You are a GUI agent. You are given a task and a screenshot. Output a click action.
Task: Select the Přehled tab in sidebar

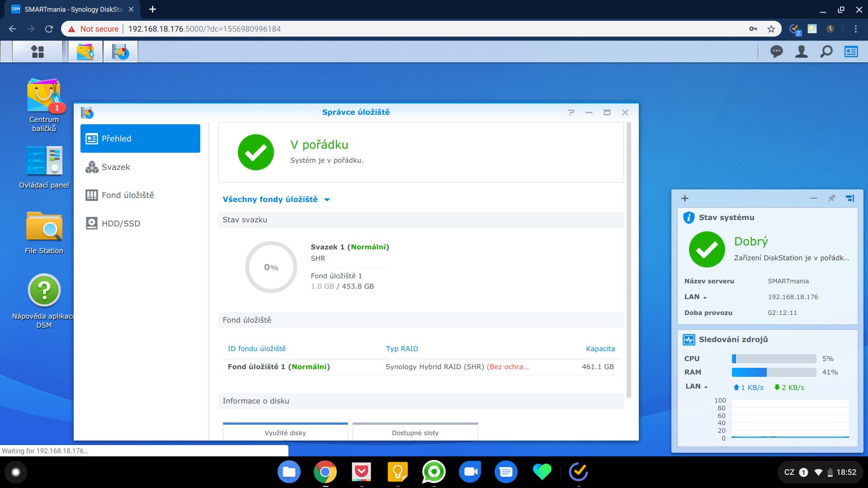pyautogui.click(x=140, y=139)
